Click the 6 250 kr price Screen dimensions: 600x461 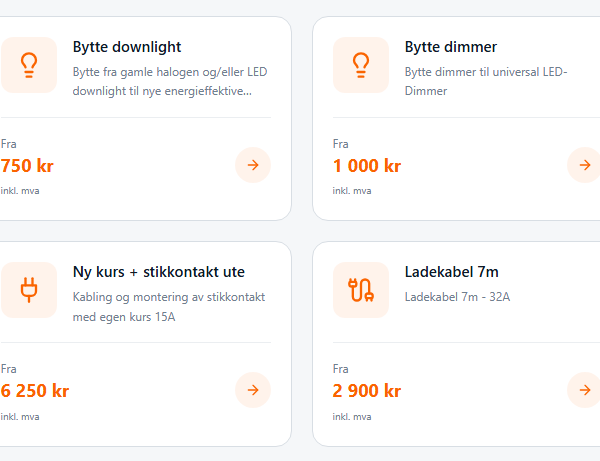coord(35,391)
